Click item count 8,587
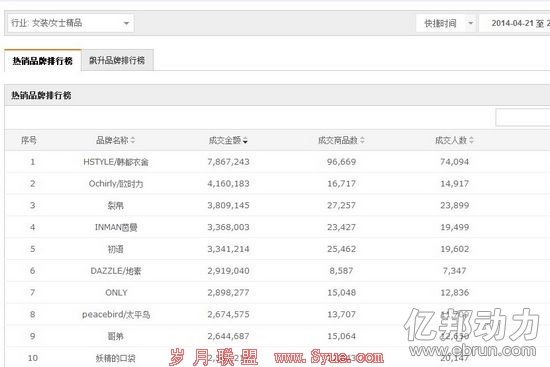550x367 pixels. (341, 271)
